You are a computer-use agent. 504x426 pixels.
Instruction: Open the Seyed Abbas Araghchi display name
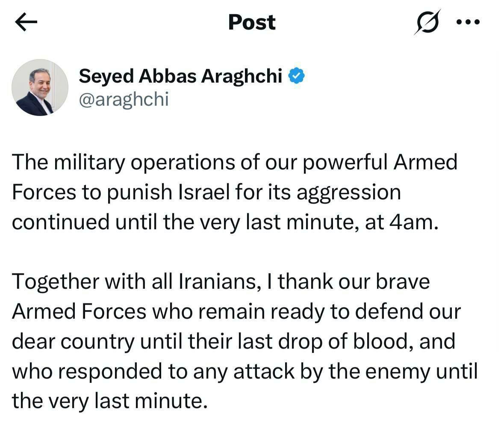pyautogui.click(x=180, y=76)
